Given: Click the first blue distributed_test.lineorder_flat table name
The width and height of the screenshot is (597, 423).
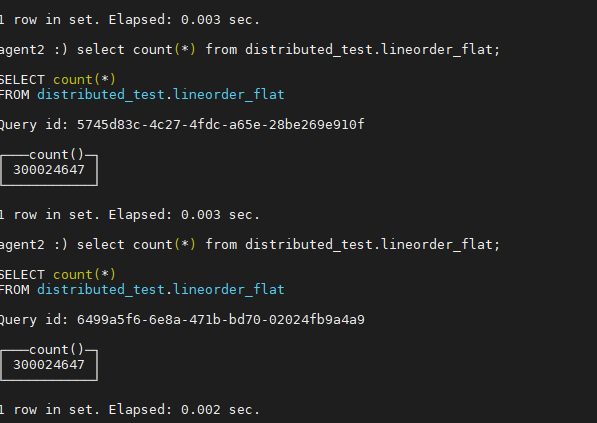Looking at the screenshot, I should click(161, 94).
